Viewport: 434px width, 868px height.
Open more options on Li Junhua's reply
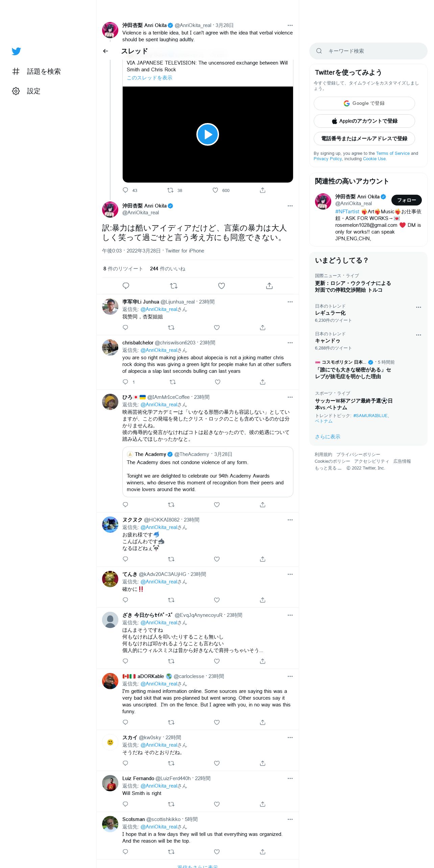tap(290, 302)
